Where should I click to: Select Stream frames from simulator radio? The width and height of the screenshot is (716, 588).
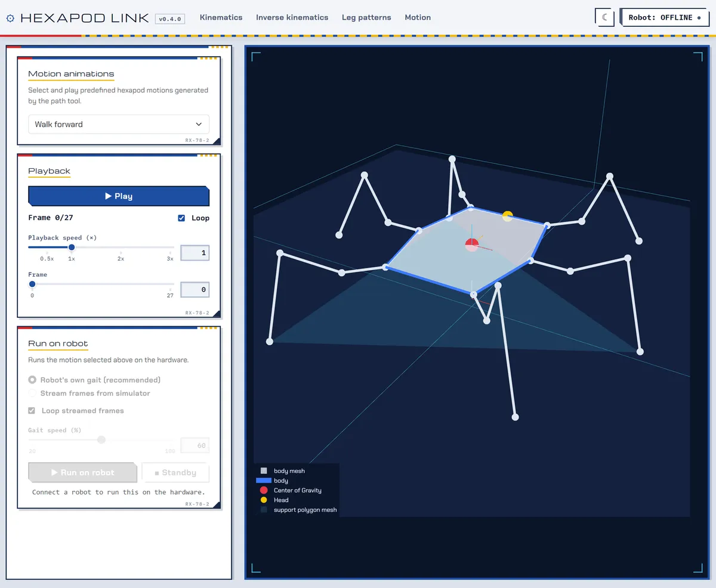coord(33,394)
